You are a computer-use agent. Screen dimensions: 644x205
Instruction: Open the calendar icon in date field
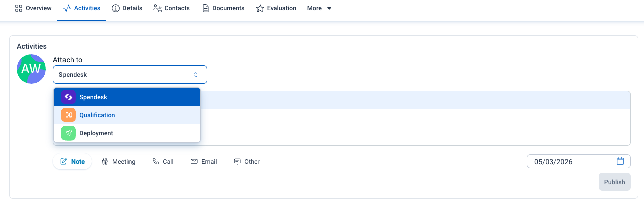(620, 161)
